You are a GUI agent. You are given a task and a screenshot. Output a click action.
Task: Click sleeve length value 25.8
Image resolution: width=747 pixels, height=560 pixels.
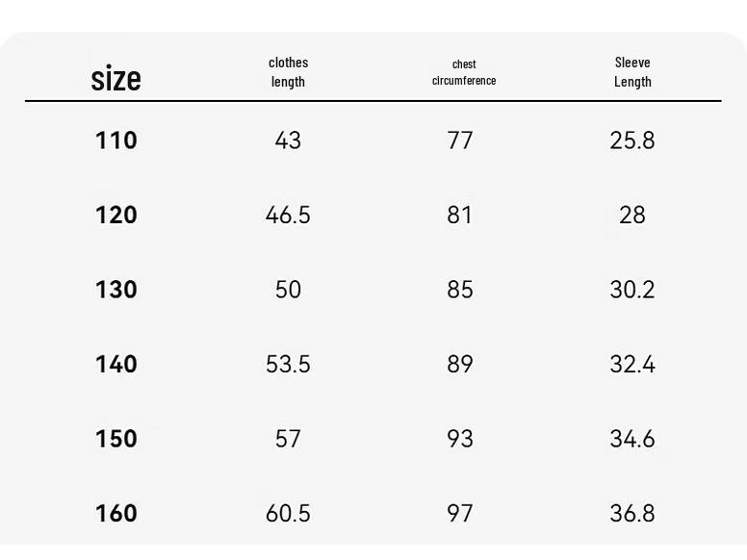click(632, 140)
